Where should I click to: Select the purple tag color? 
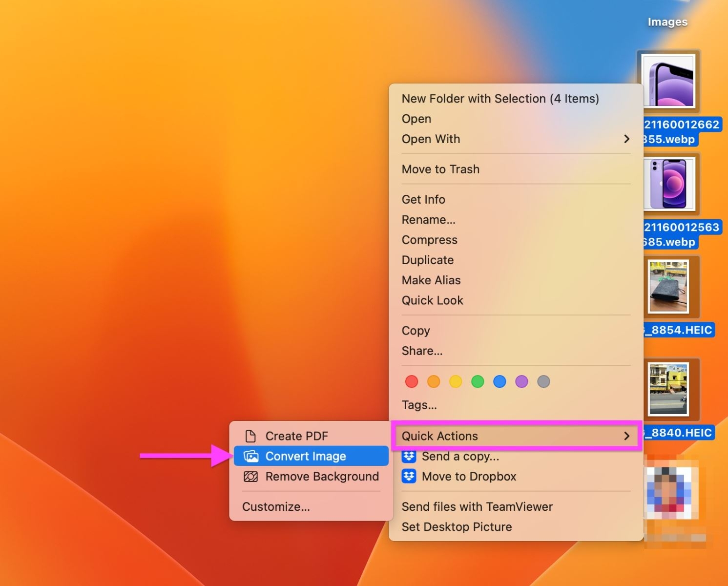[521, 381]
